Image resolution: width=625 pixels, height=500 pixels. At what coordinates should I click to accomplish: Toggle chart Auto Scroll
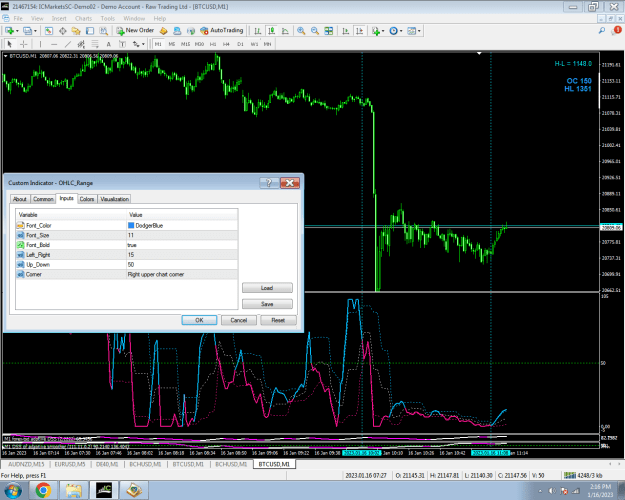coord(346,31)
